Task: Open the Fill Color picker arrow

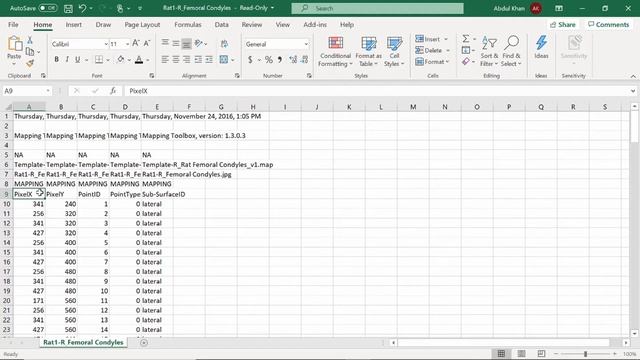Action: click(129, 60)
